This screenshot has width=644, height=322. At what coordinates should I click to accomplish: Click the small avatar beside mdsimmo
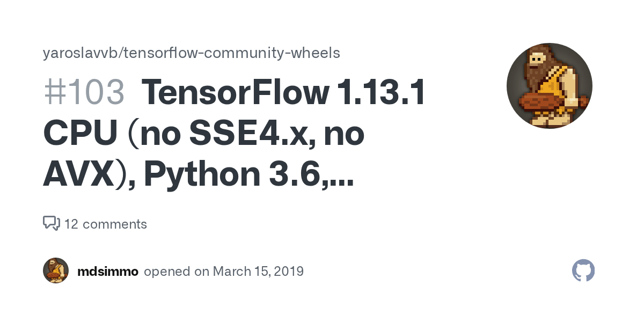click(x=56, y=271)
